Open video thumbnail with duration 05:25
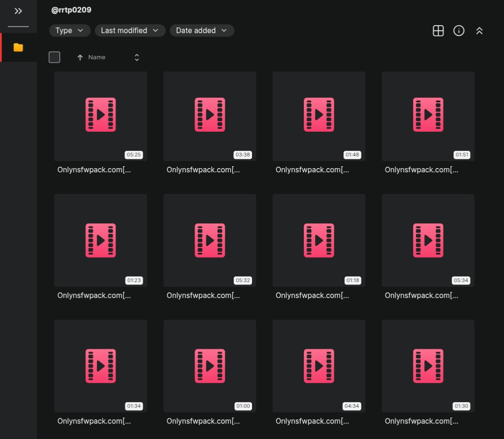Viewport: 504px width, 439px height. [x=101, y=116]
